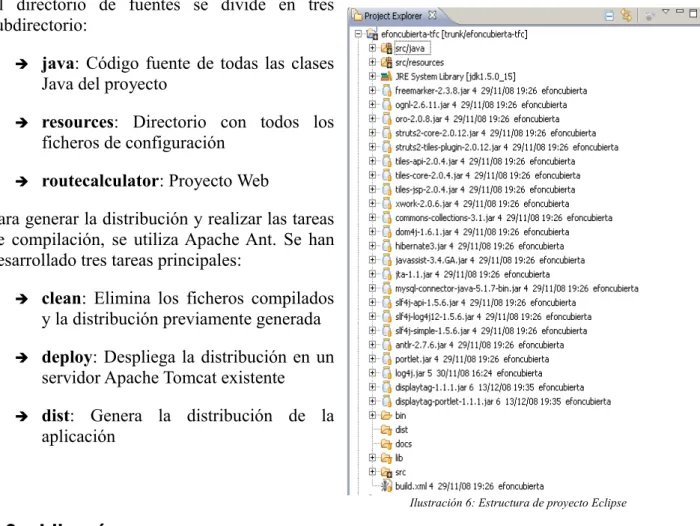700x526 pixels.
Task: Click the log4j.jar jar icon
Action: 387,373
